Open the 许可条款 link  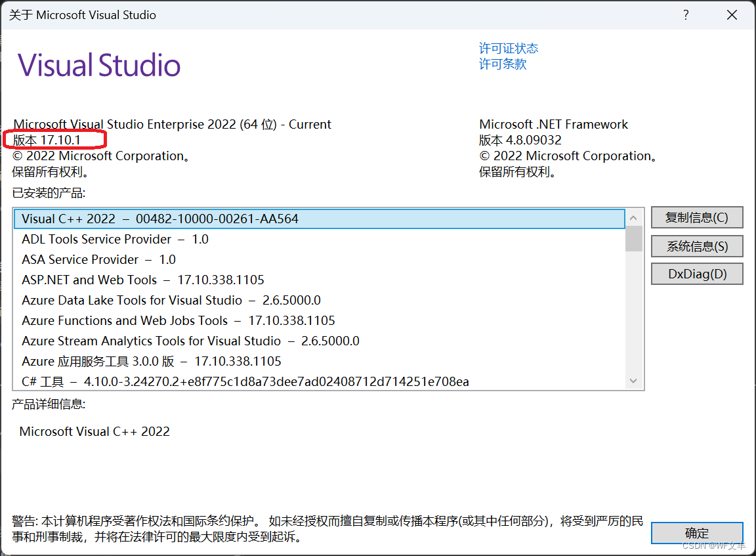pos(503,64)
